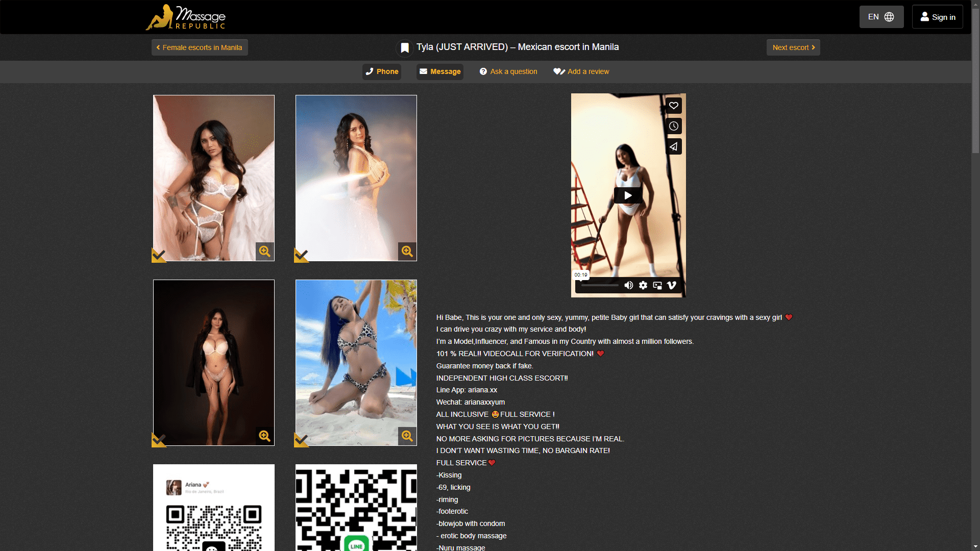Open Add a review link

coord(581,71)
